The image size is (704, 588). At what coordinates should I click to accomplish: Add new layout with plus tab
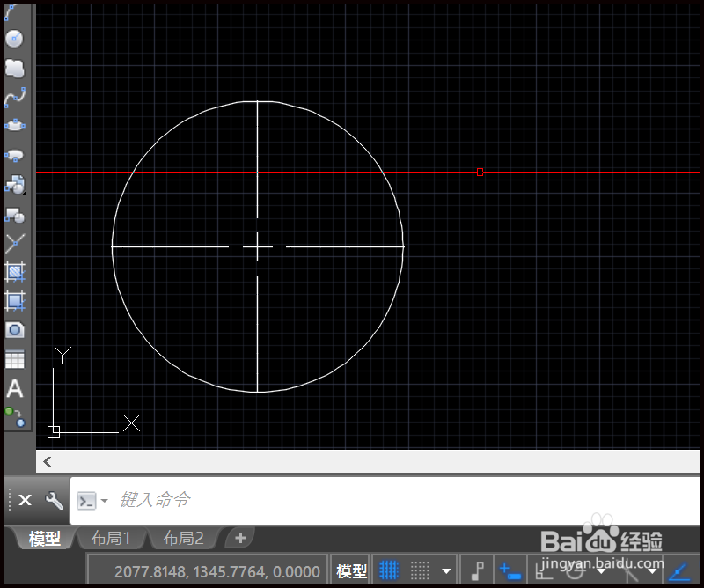(240, 538)
